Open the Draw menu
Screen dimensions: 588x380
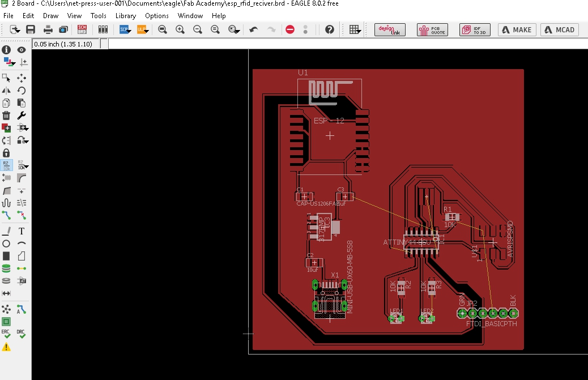(50, 16)
